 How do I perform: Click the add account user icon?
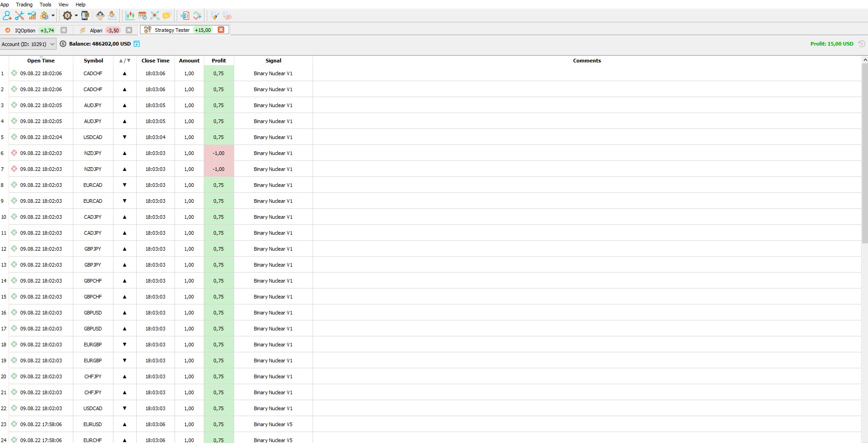click(7, 16)
